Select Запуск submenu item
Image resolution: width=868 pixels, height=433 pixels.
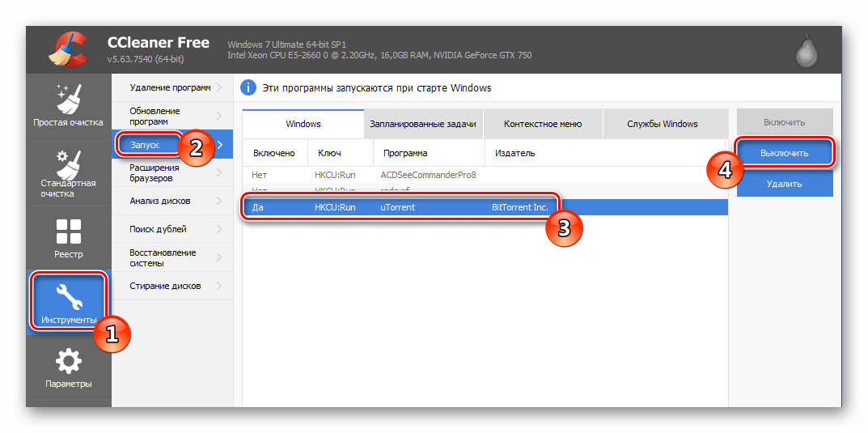pos(172,145)
